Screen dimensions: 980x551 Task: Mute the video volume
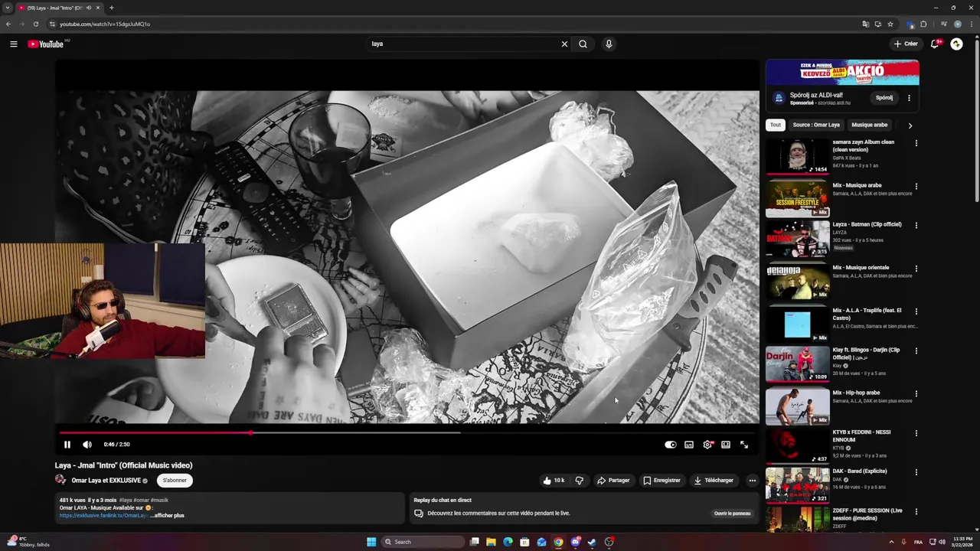pyautogui.click(x=87, y=445)
